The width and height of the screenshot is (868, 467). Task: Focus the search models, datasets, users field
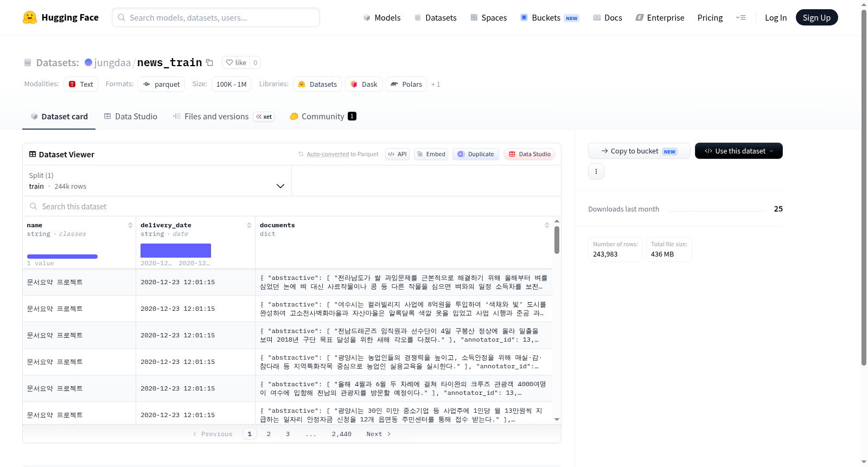(x=216, y=17)
